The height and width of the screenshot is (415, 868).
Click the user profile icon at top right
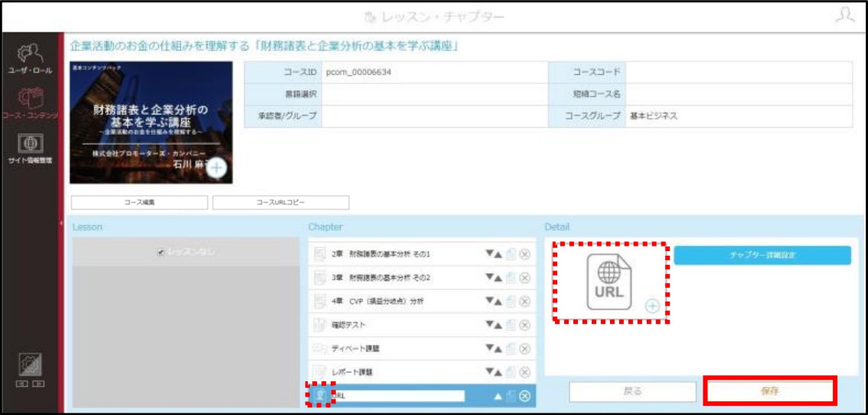[845, 17]
